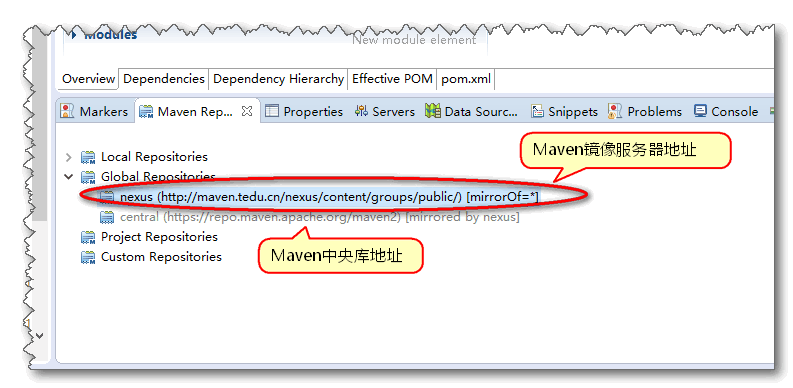
Task: Click the Snippets view icon
Action: pyautogui.click(x=537, y=111)
